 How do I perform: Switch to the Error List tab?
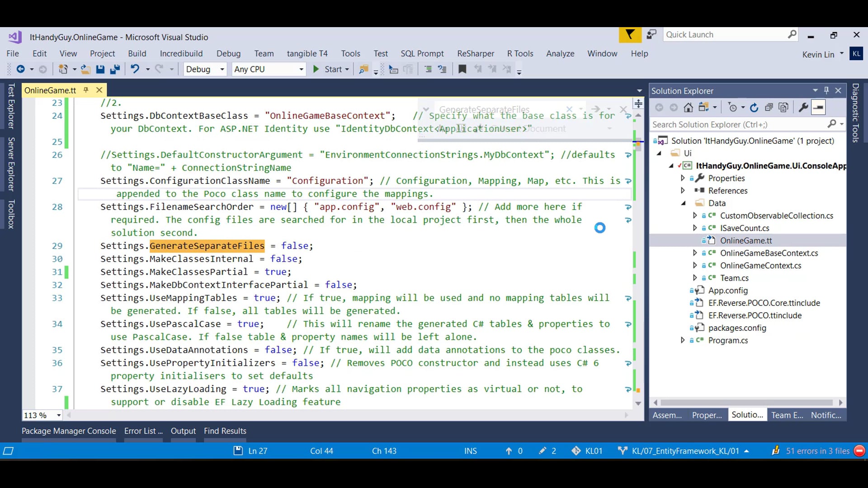click(143, 431)
